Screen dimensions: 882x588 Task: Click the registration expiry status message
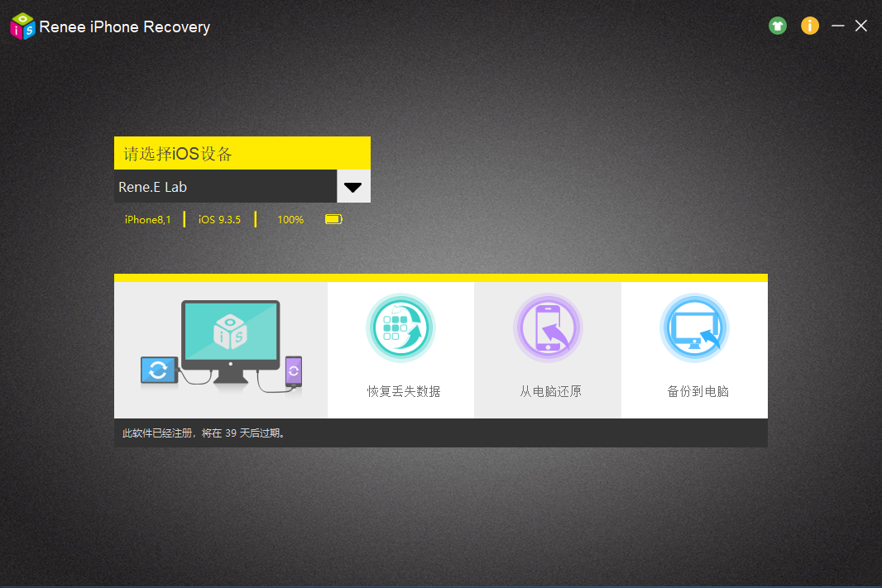[x=204, y=433]
